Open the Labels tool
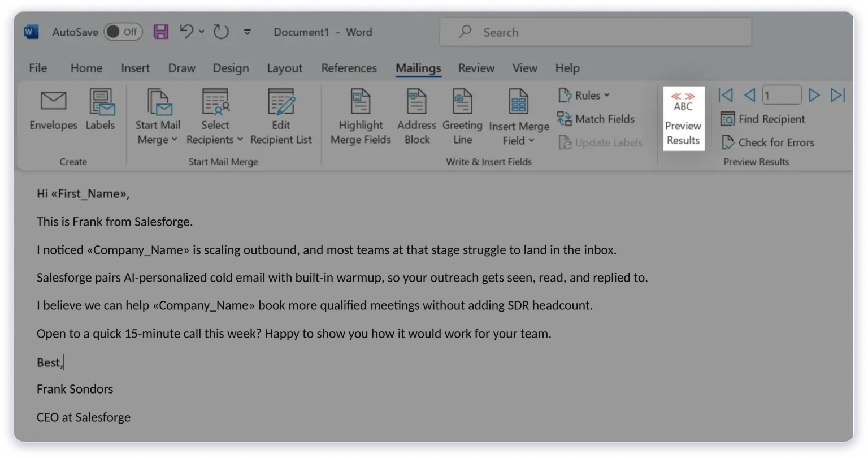Image resolution: width=868 pixels, height=458 pixels. point(101,110)
